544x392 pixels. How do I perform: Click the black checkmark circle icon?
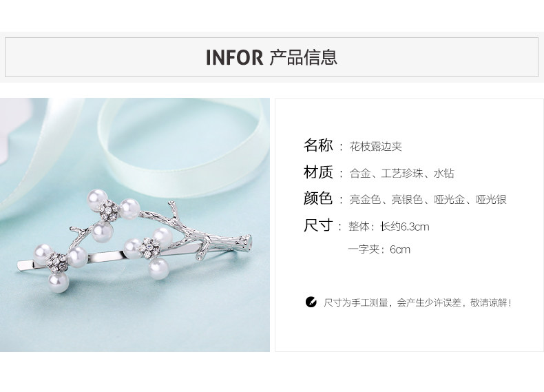click(311, 302)
